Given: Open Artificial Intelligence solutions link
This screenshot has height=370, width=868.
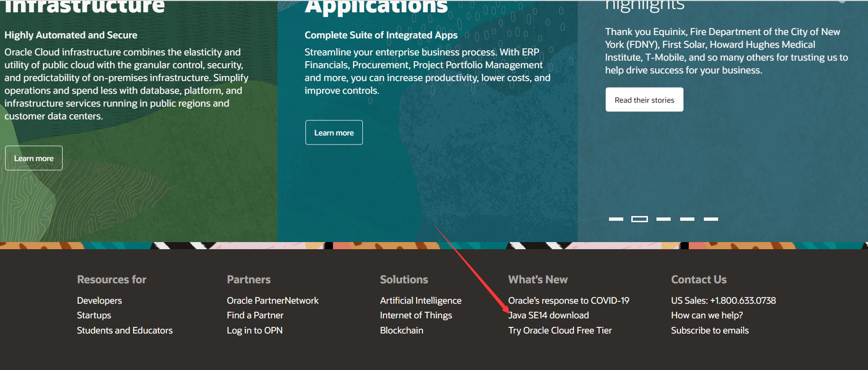Looking at the screenshot, I should point(421,301).
